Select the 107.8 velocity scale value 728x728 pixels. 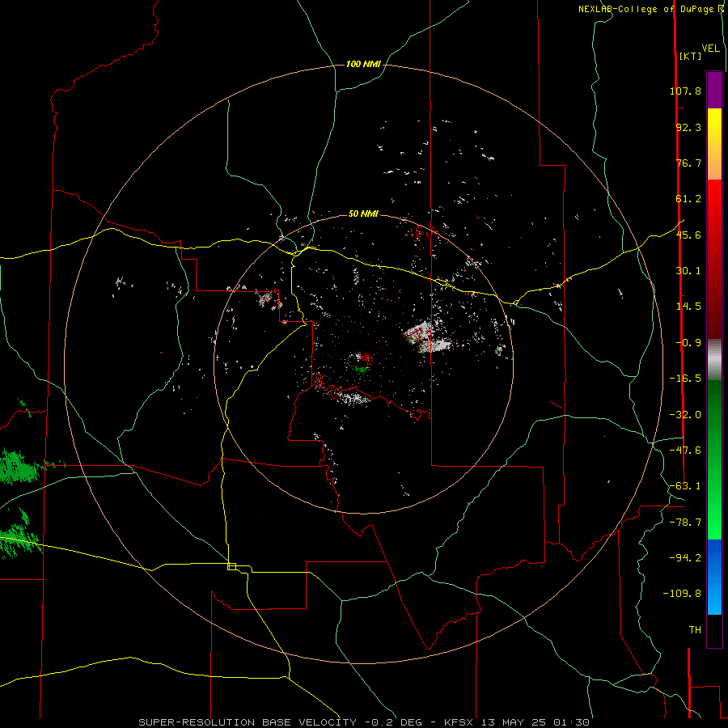(x=685, y=91)
